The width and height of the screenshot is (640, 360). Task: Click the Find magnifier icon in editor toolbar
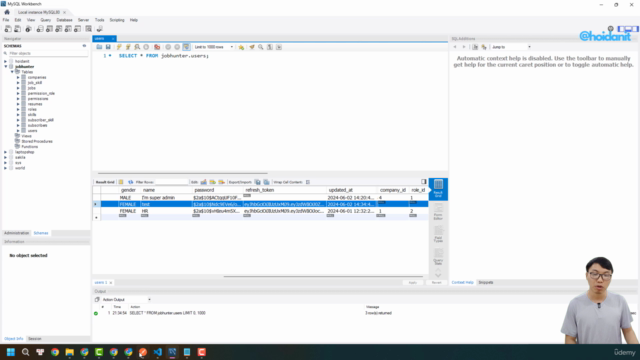261,47
